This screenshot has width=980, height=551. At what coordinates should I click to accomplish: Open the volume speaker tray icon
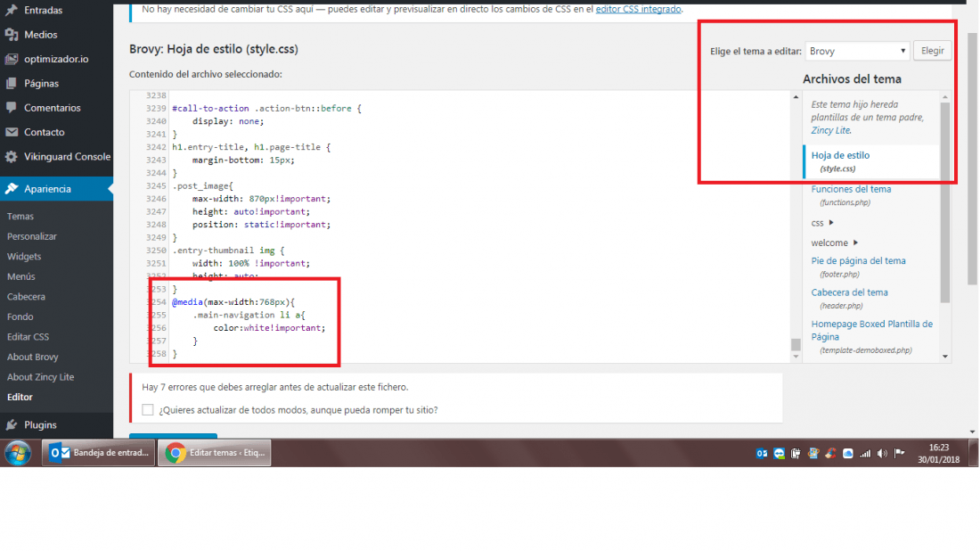pos(882,454)
